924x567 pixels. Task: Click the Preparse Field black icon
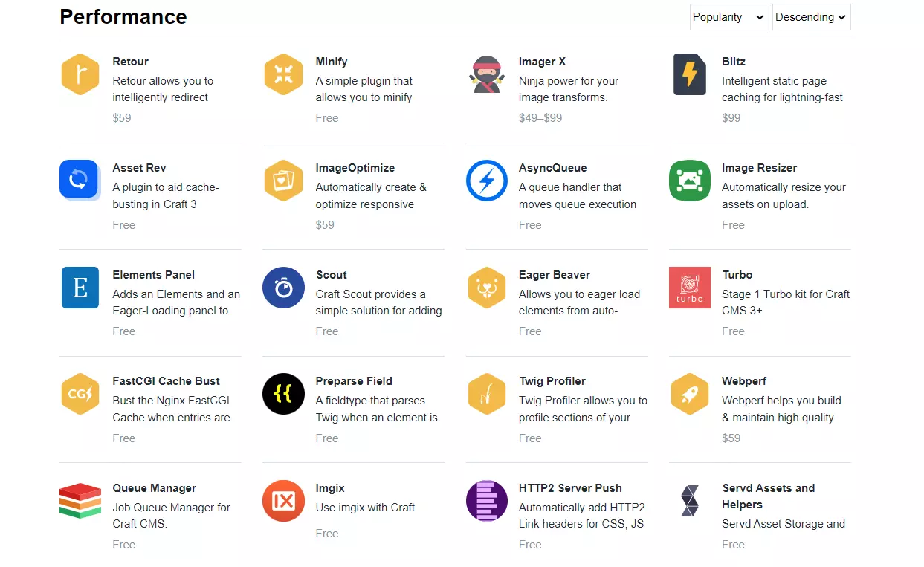point(283,394)
